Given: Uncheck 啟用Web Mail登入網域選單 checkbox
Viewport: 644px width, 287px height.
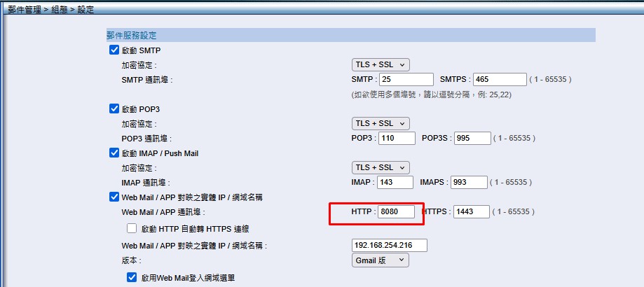Looking at the screenshot, I should [x=131, y=277].
